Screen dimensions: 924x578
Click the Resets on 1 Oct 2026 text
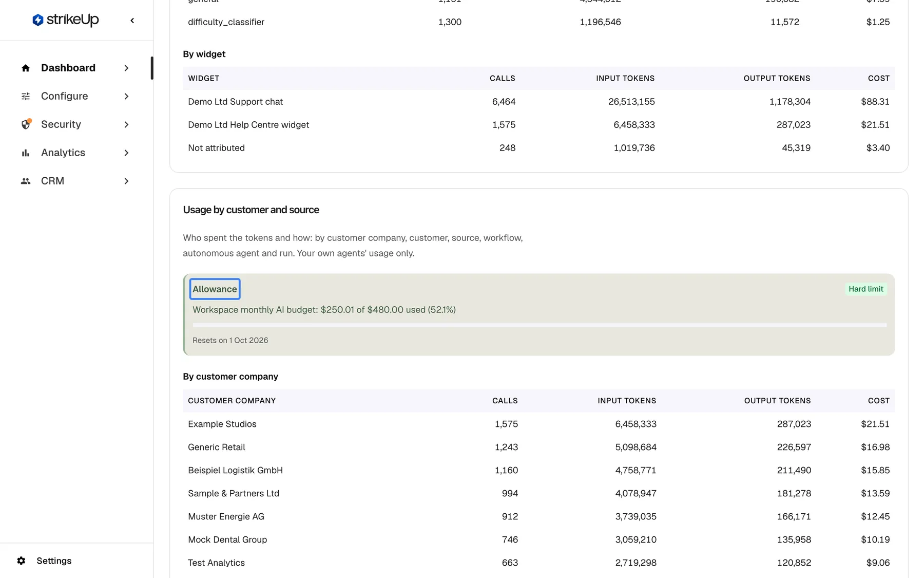tap(230, 340)
